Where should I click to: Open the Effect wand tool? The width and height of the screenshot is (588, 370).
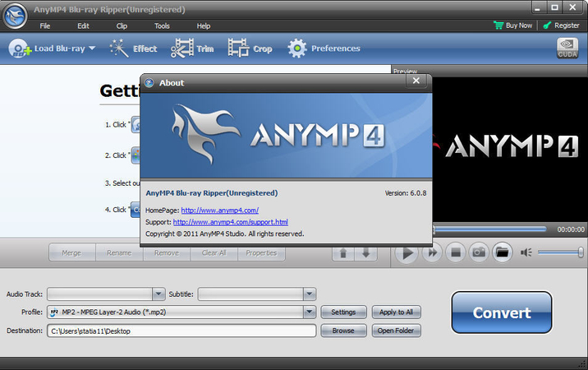[133, 49]
